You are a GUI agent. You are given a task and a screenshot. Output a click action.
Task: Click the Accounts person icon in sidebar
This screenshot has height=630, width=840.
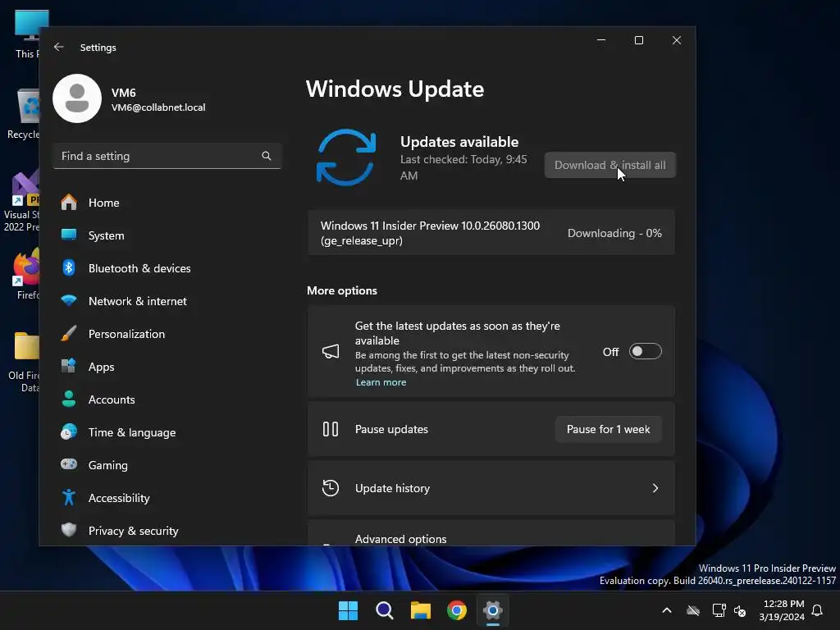[69, 399]
